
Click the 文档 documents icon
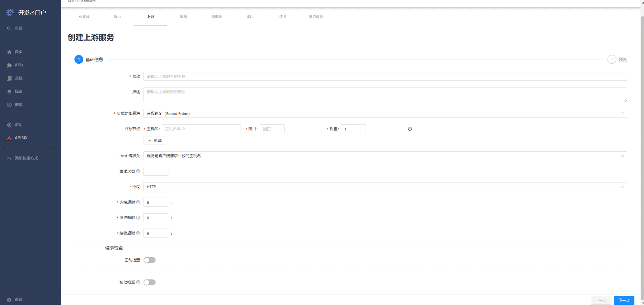(x=9, y=79)
